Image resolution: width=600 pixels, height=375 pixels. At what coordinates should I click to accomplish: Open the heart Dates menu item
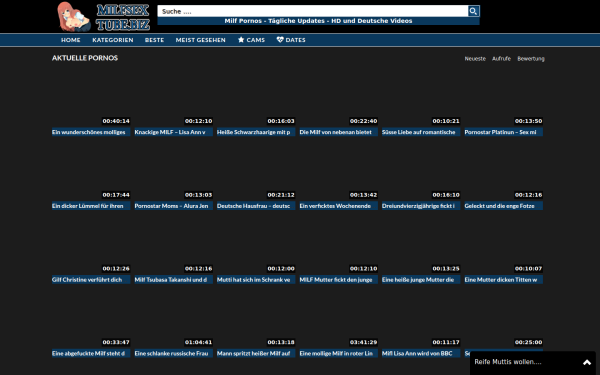[x=291, y=40]
